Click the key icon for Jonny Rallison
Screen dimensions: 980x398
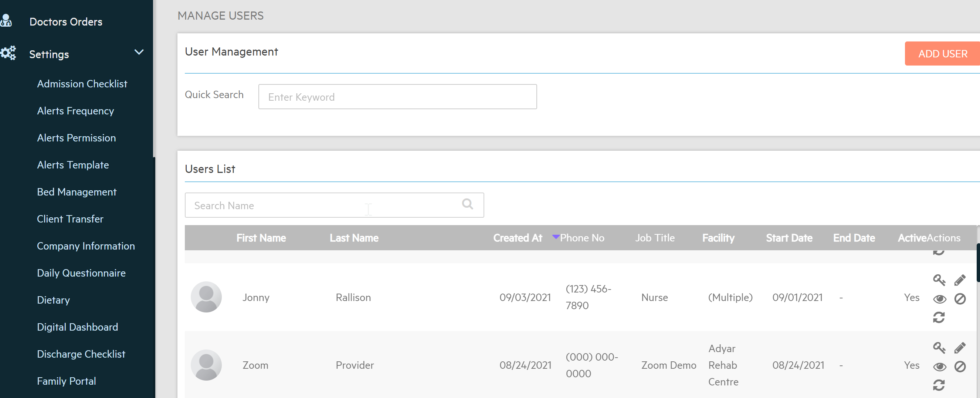pyautogui.click(x=939, y=280)
